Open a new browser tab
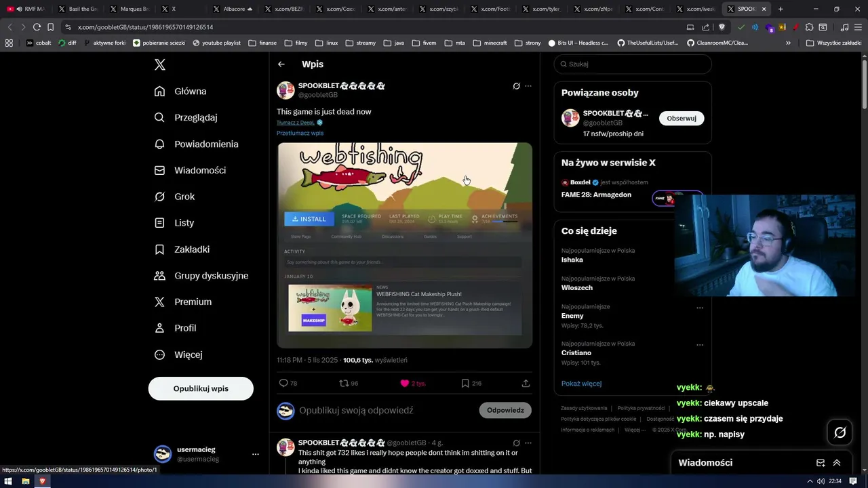 click(x=781, y=9)
